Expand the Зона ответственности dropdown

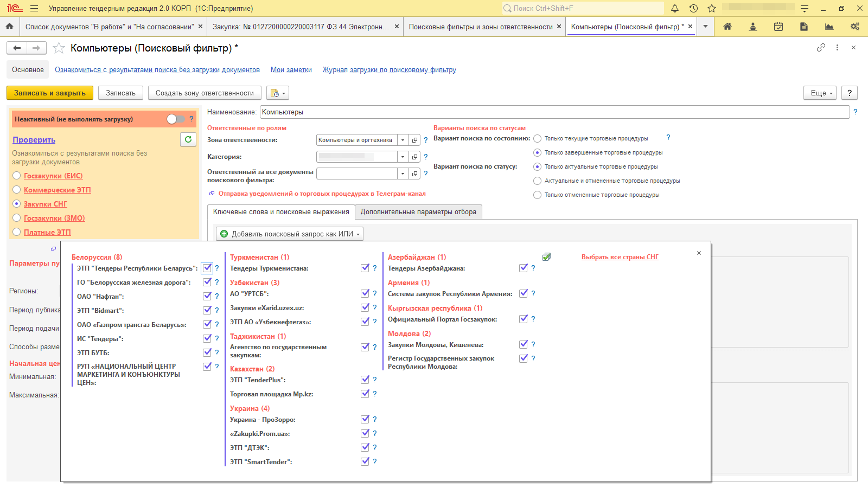tap(403, 140)
